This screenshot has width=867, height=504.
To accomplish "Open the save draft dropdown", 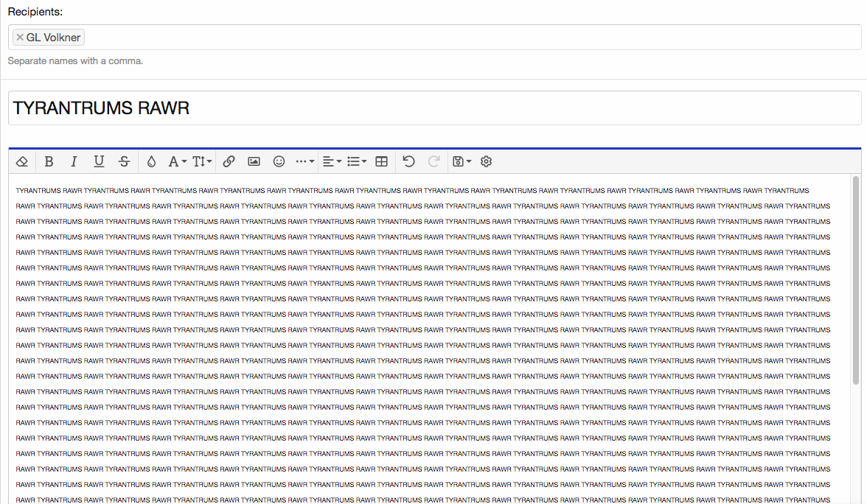I will click(462, 161).
